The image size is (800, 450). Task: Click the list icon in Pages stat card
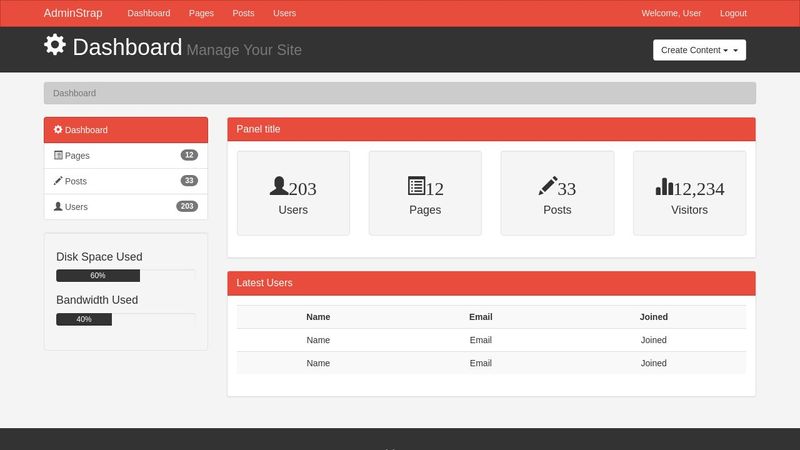tap(417, 186)
